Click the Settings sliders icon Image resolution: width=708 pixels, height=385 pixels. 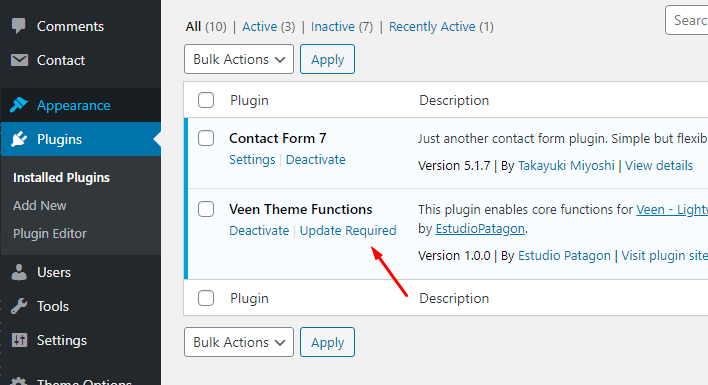pos(19,340)
